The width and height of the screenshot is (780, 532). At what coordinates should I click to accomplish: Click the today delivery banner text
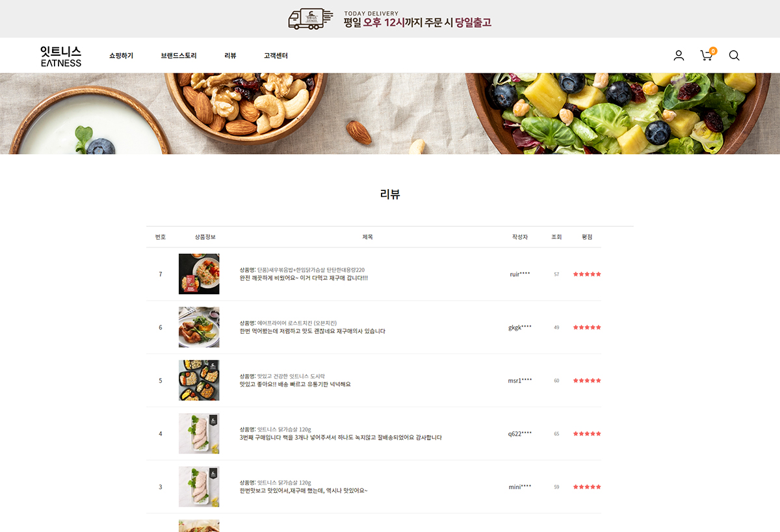[x=417, y=19]
